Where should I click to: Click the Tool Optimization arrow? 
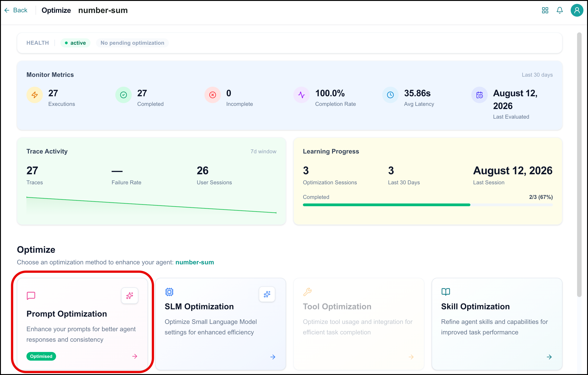pyautogui.click(x=411, y=357)
